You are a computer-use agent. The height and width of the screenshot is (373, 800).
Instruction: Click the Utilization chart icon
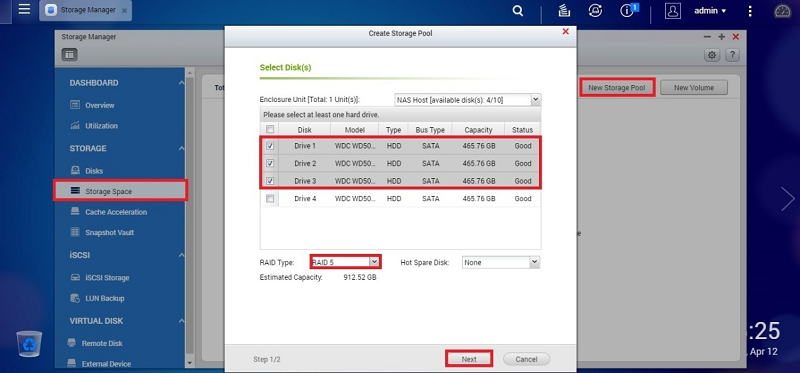pos(75,126)
